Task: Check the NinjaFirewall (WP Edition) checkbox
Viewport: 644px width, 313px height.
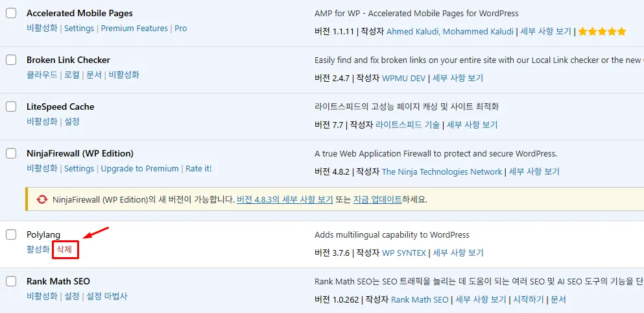Action: coord(11,153)
